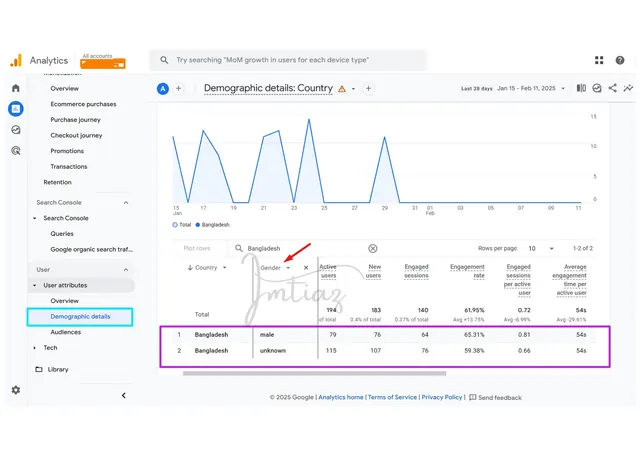Click the search magnifier in top bar
This screenshot has width=640, height=452.
point(164,60)
